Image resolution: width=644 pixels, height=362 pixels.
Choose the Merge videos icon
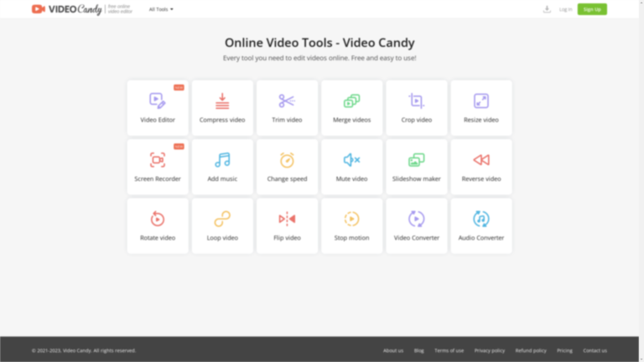pos(351,101)
